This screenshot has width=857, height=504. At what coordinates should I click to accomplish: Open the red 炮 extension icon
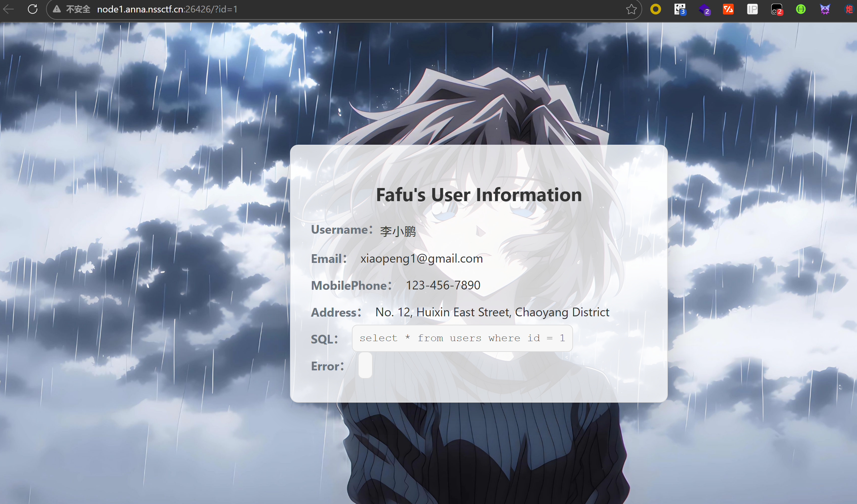pyautogui.click(x=849, y=9)
